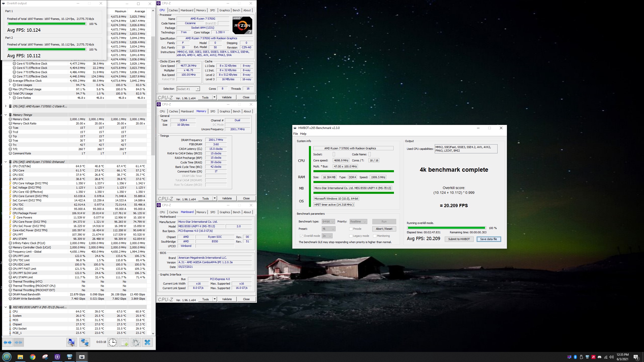This screenshot has width=644, height=362.
Task: Click the Ryzen 7 logo in CPU-Z
Action: (x=242, y=25)
